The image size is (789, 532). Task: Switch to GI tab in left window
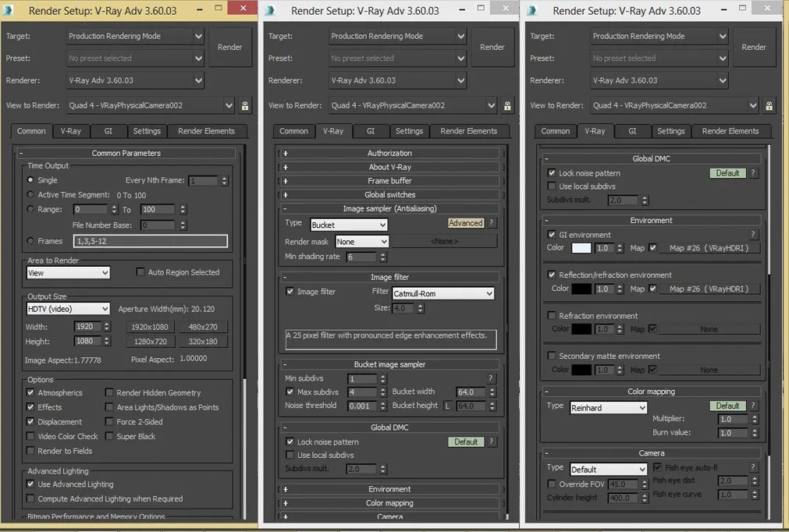pos(108,131)
